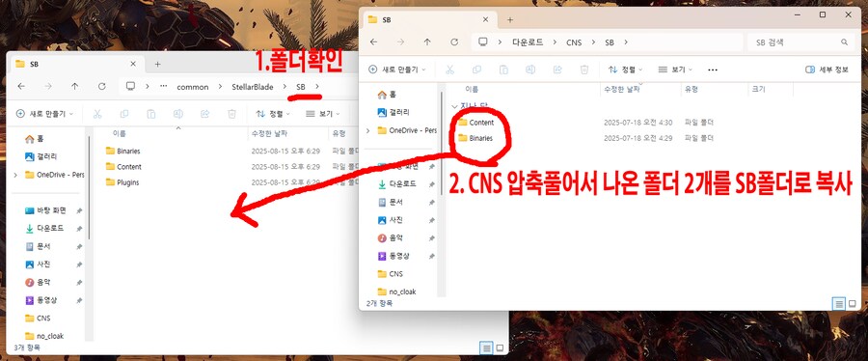This screenshot has height=361, width=868.
Task: Refresh the left SB window
Action: pyautogui.click(x=102, y=86)
